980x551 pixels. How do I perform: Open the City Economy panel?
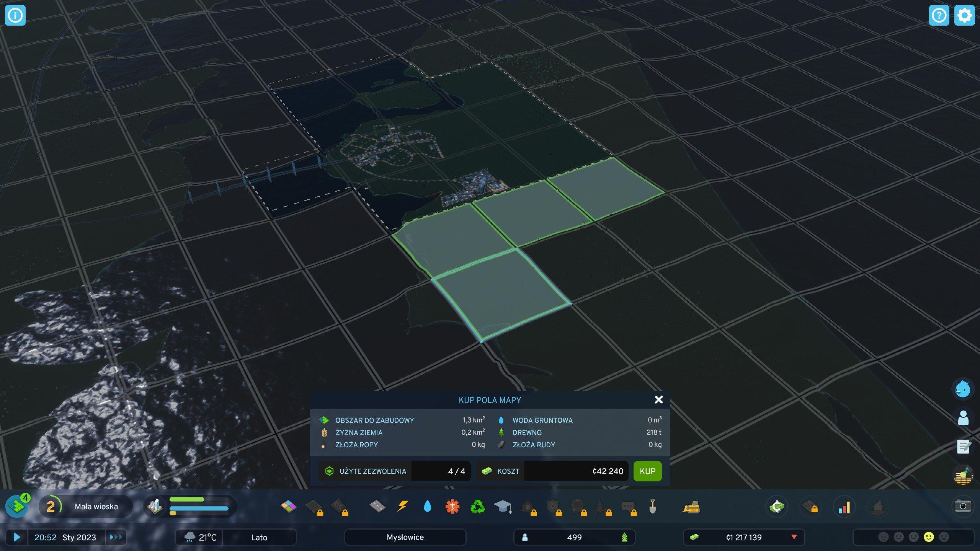point(777,507)
